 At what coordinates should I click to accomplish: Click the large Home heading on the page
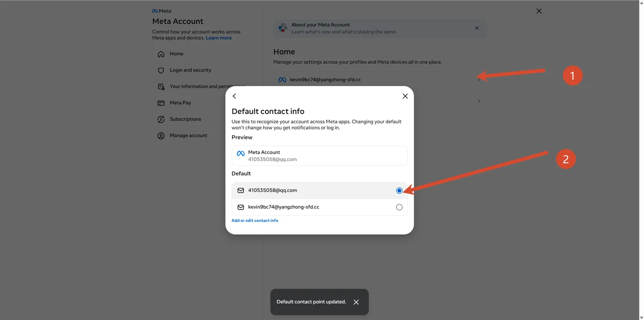(x=284, y=52)
